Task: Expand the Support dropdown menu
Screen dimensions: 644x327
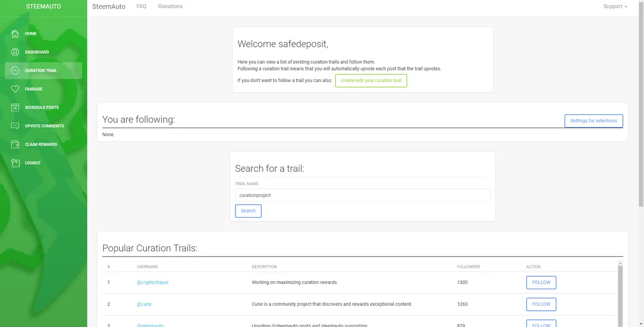Action: (x=615, y=7)
